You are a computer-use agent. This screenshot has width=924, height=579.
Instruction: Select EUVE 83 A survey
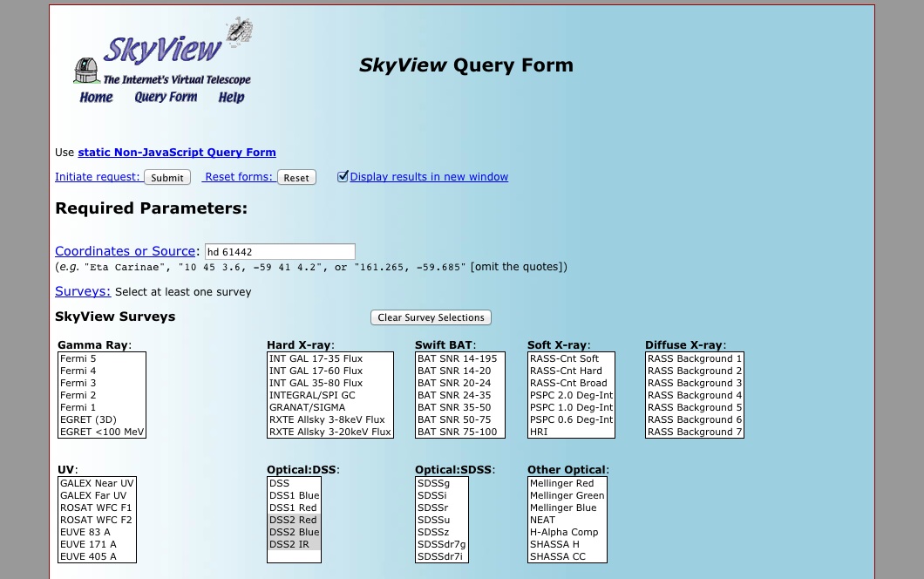point(98,532)
